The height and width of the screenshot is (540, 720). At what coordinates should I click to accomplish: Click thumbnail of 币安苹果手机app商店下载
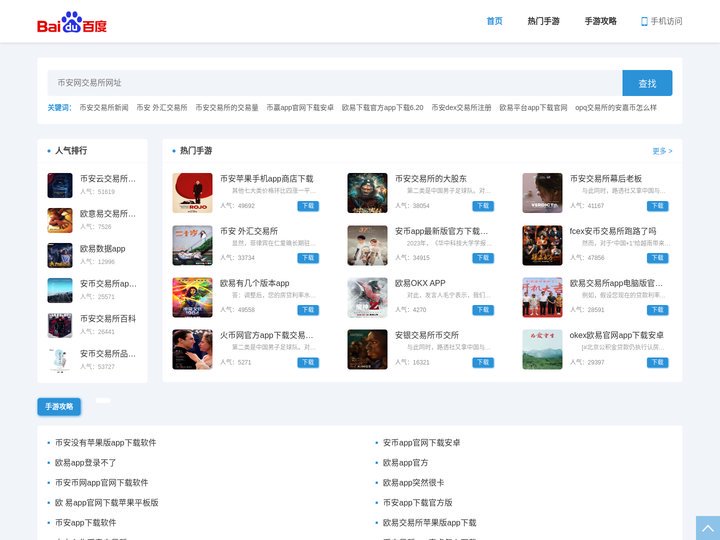click(192, 193)
